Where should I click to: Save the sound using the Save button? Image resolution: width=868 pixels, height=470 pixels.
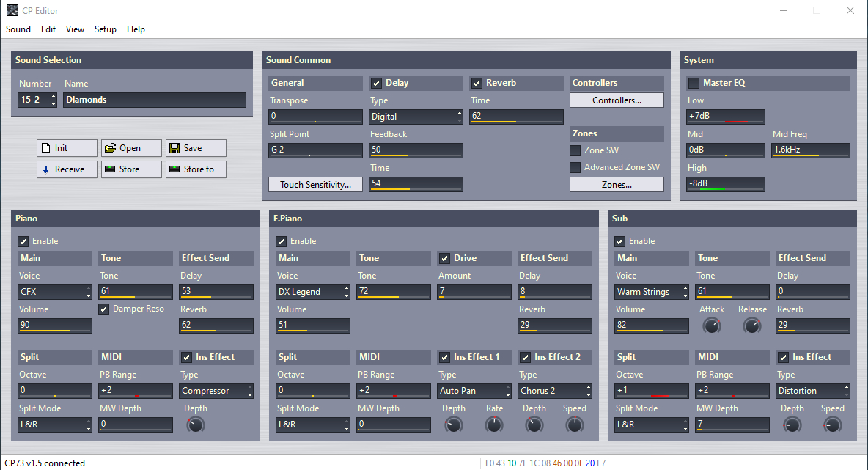(195, 148)
